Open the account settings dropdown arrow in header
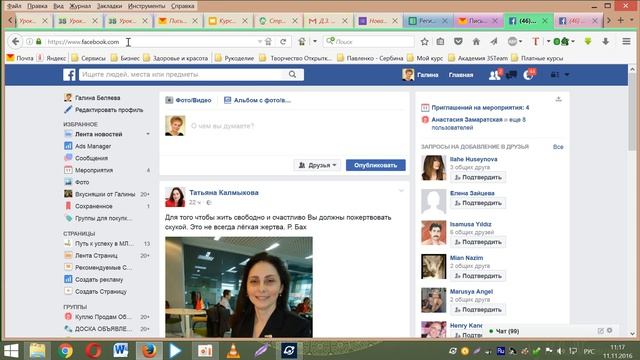 coord(567,75)
